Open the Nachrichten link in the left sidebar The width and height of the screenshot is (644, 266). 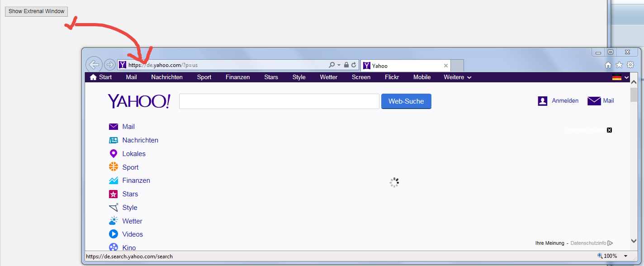(x=140, y=140)
